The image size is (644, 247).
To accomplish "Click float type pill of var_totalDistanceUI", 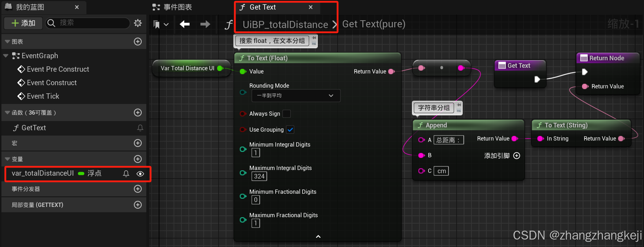I will click(81, 174).
